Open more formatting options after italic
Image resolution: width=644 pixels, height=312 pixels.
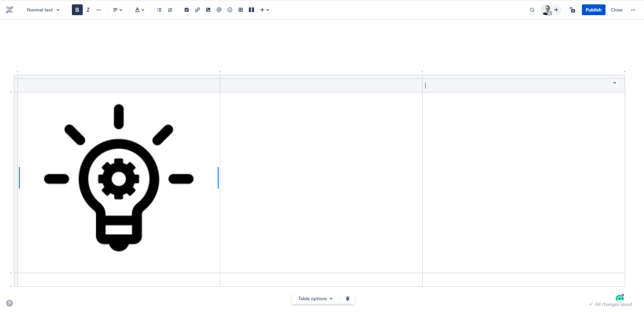pyautogui.click(x=99, y=10)
